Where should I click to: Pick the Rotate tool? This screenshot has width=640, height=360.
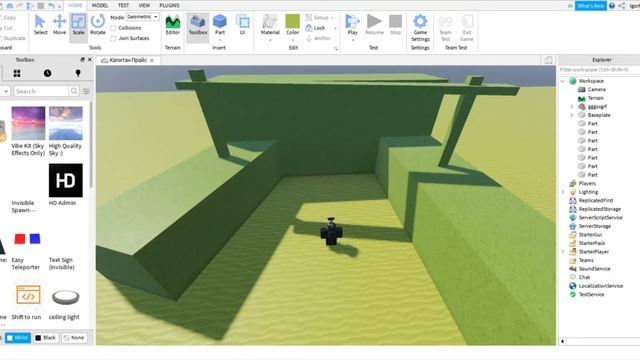(x=98, y=24)
